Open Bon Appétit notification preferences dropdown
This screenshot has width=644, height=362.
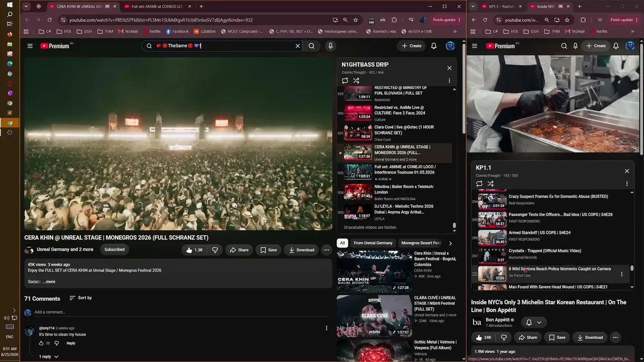(533, 322)
